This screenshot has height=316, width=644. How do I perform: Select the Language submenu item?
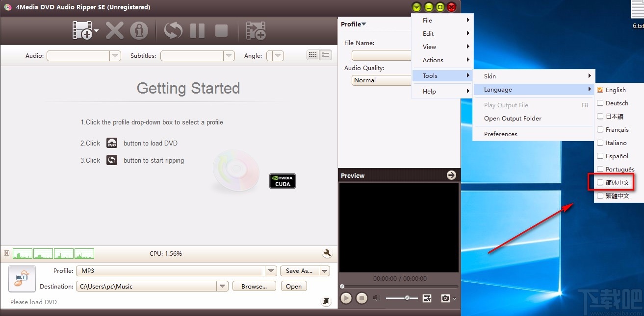[x=534, y=89]
